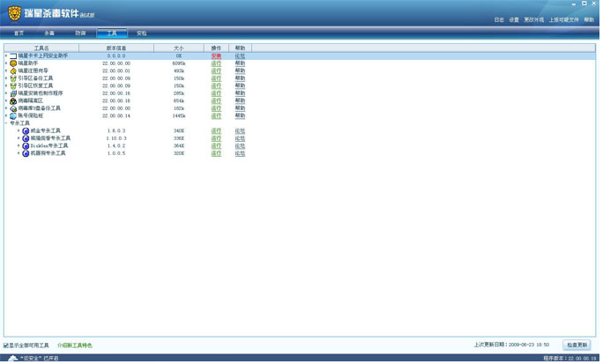Click the 瑞星卡卡上网安全助手 row icon

click(13, 56)
